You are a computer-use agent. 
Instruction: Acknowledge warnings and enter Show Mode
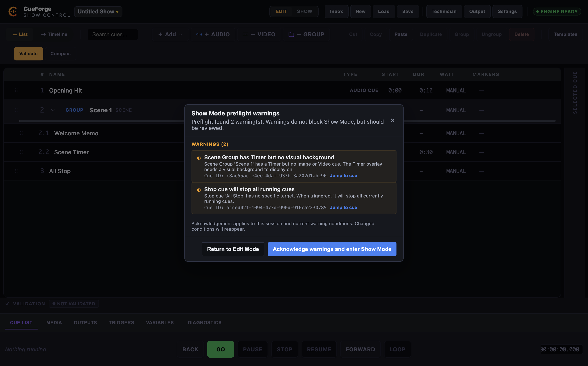coord(332,249)
